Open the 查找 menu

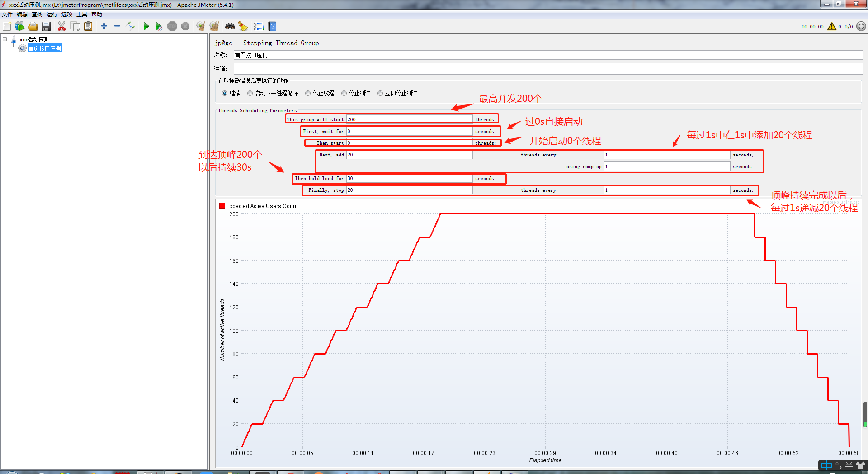pyautogui.click(x=37, y=14)
